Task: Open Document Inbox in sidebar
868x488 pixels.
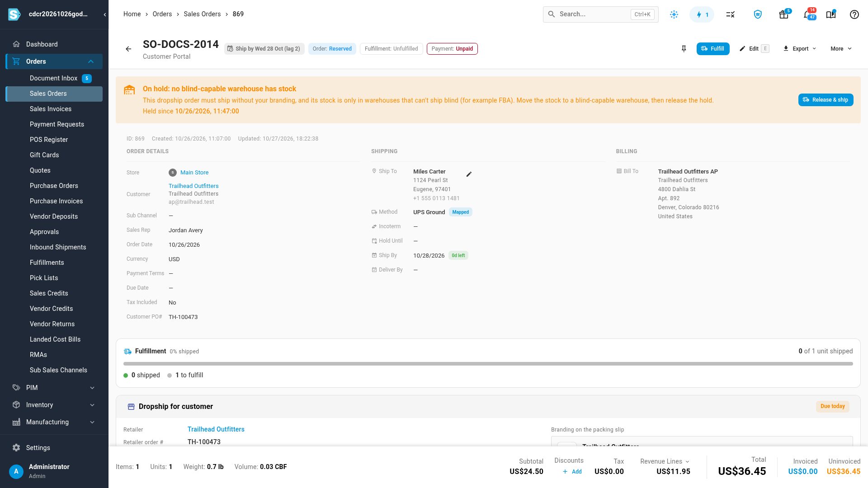Action: point(54,78)
